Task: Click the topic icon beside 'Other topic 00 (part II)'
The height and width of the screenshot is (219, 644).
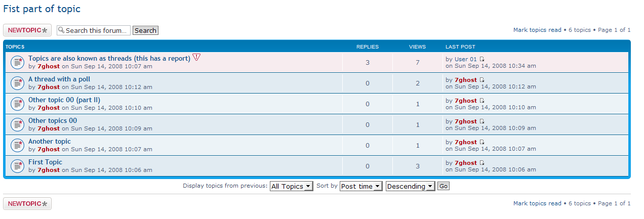Action: pos(18,104)
